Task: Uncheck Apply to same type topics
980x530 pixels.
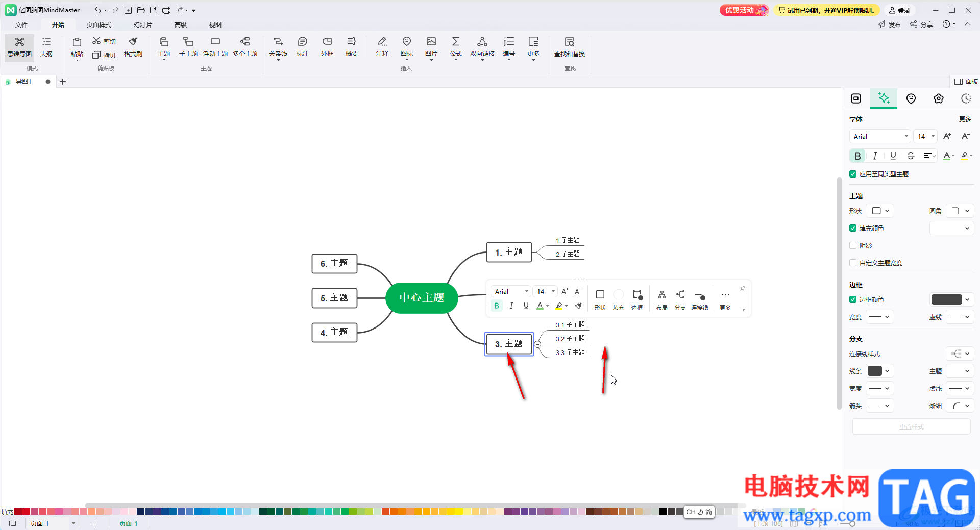Action: coord(852,174)
